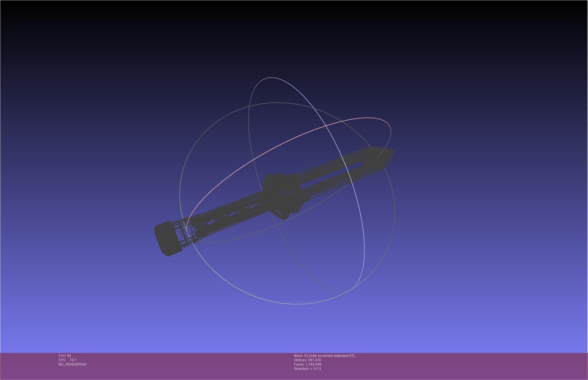Click the Vertices: 897,430 count
The image size is (588, 380).
[x=307, y=360]
